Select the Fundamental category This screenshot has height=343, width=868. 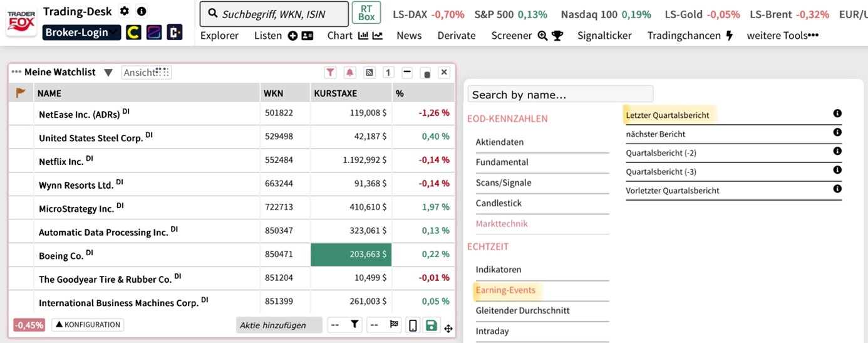click(502, 162)
